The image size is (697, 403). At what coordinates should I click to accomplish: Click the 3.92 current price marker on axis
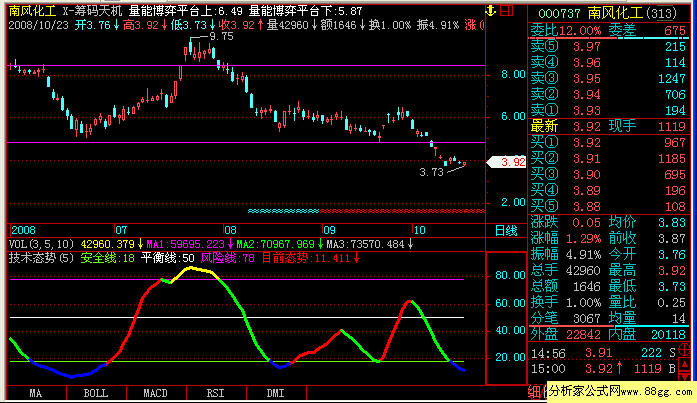(507, 162)
